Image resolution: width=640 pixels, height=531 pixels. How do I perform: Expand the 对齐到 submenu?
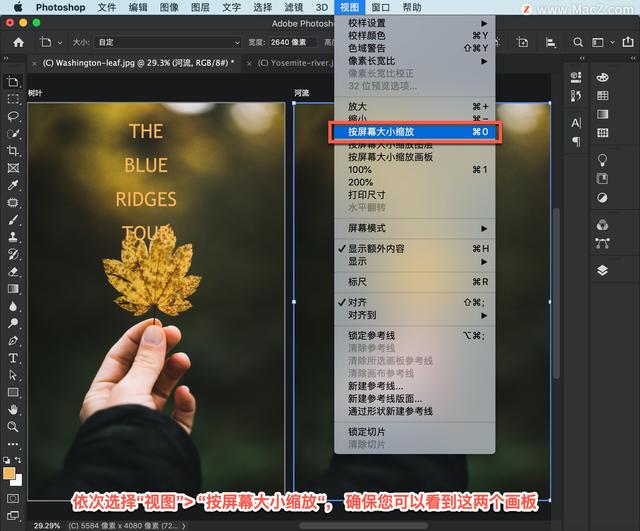(x=414, y=315)
